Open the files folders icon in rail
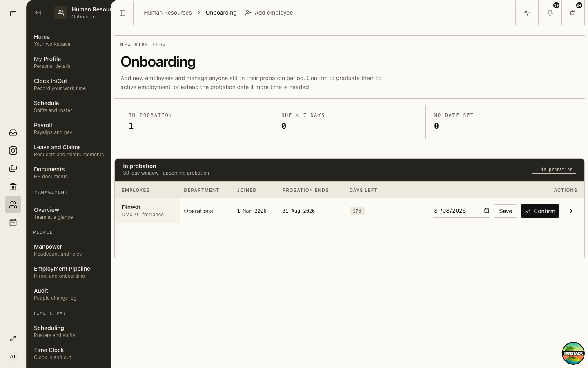588x368 pixels. (13, 168)
